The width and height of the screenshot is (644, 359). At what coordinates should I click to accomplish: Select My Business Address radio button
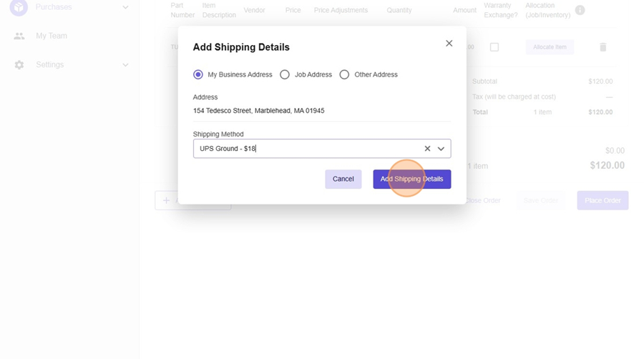pyautogui.click(x=198, y=74)
